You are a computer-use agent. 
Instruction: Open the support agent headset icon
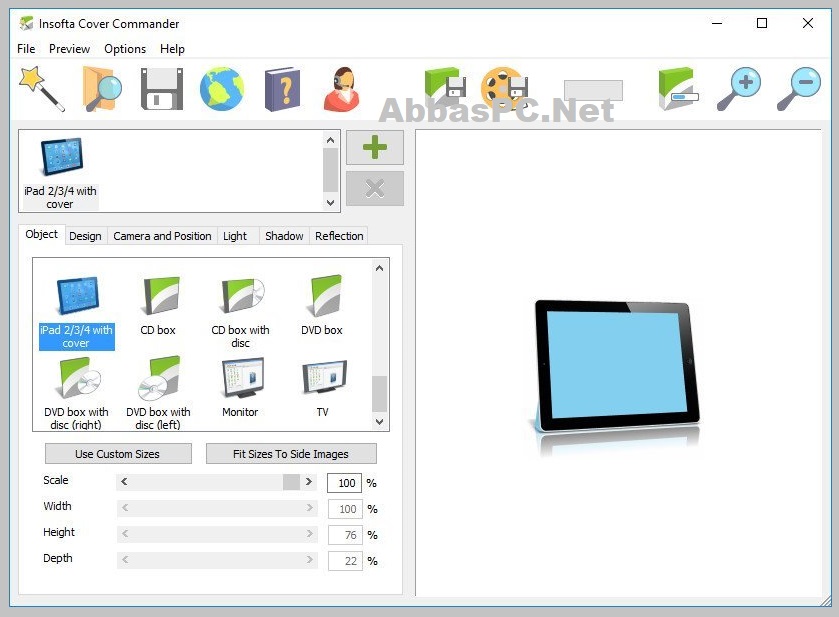(341, 89)
